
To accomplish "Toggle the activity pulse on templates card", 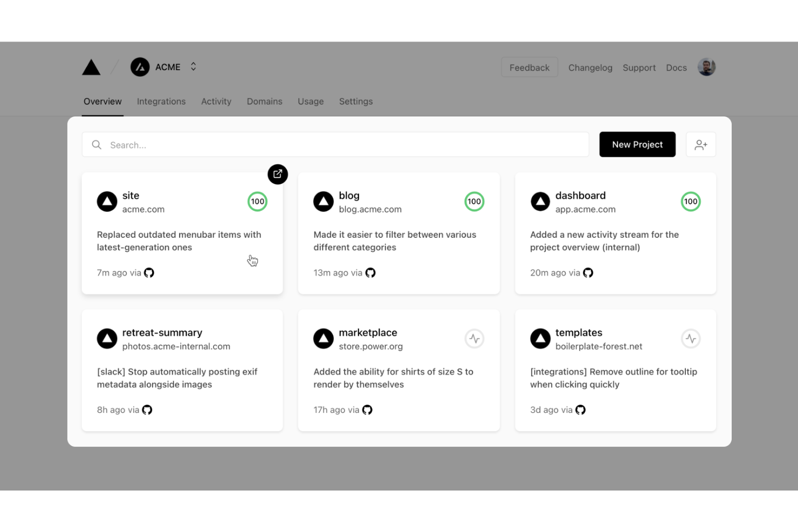I will coord(691,338).
